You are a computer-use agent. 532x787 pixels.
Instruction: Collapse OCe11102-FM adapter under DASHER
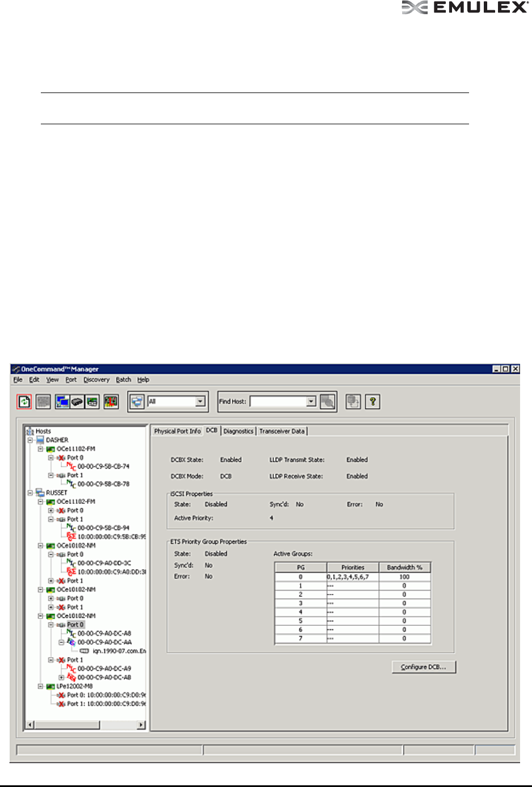40,449
